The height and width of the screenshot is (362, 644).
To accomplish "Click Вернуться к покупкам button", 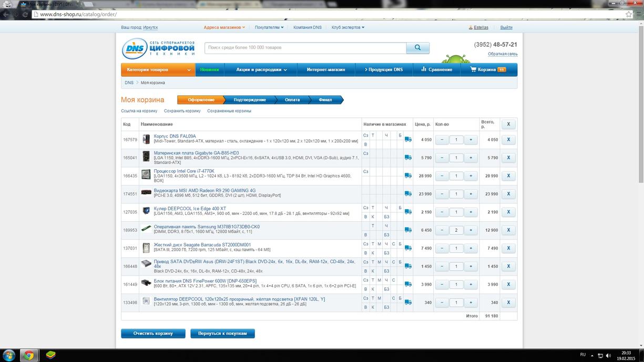I will point(222,334).
